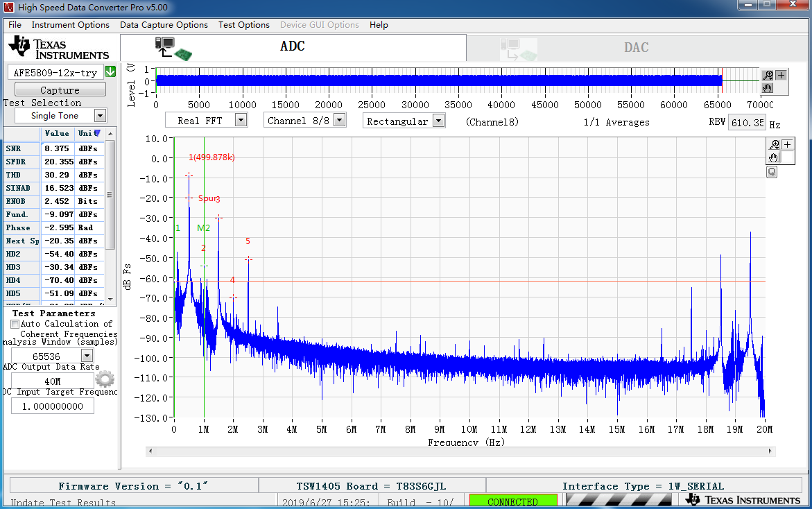The width and height of the screenshot is (812, 509).
Task: Click the Phase value -2.595 cell
Action: tap(58, 228)
